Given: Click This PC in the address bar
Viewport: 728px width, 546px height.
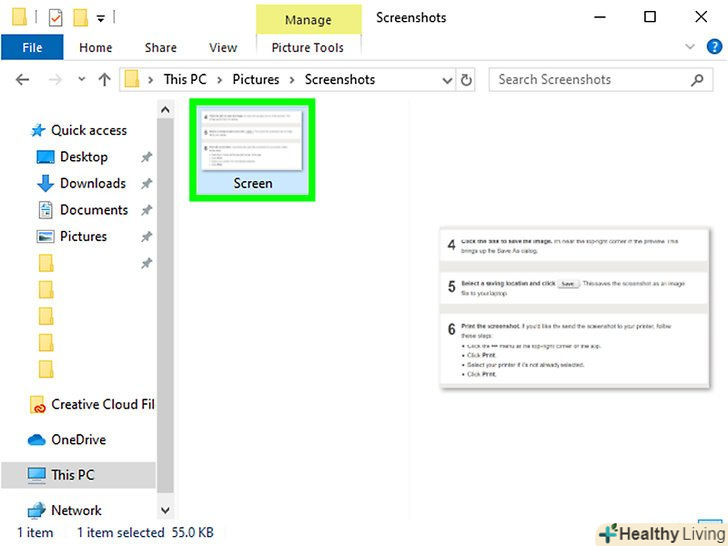Looking at the screenshot, I should pos(185,79).
